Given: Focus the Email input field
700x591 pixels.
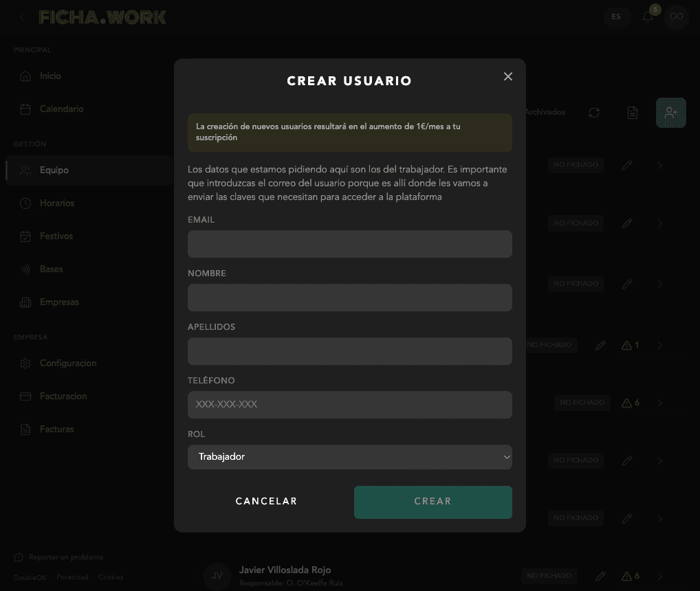Looking at the screenshot, I should [349, 244].
